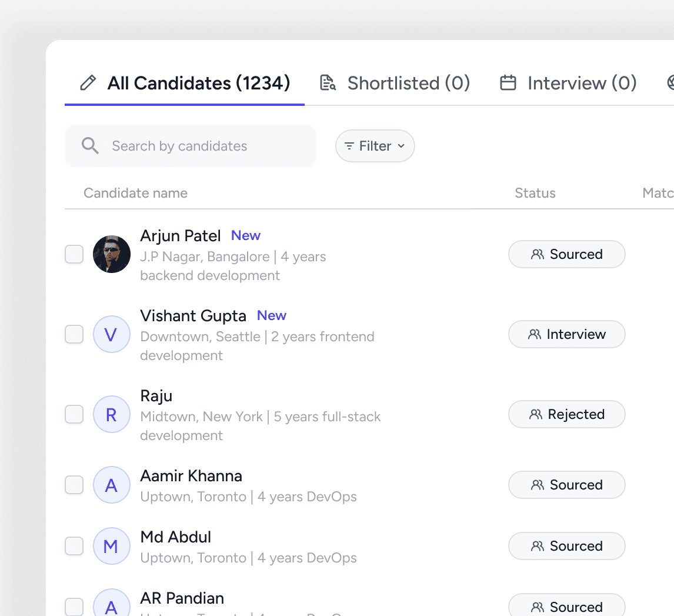Check the box for Raju
The height and width of the screenshot is (616, 674).
[74, 414]
